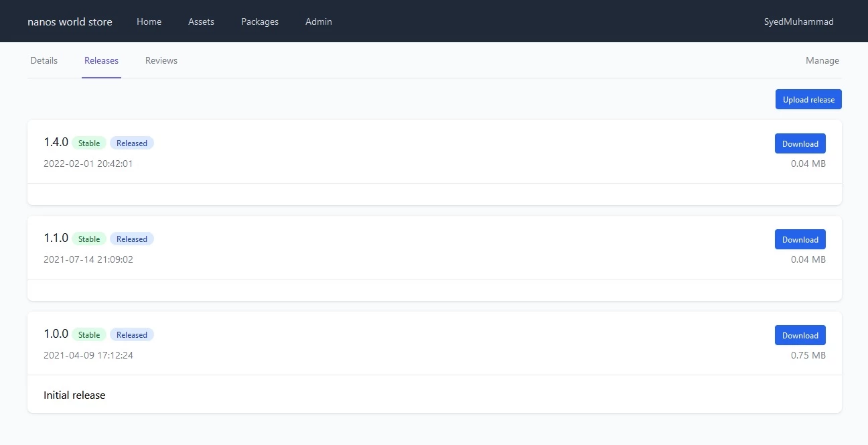
Task: Click the 0.75 MB file size
Action: click(808, 355)
